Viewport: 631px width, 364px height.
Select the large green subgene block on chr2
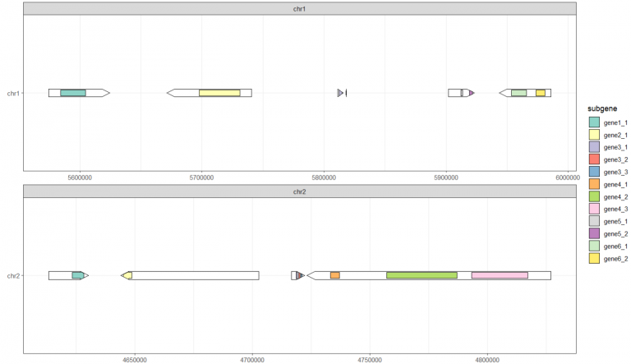tap(421, 275)
